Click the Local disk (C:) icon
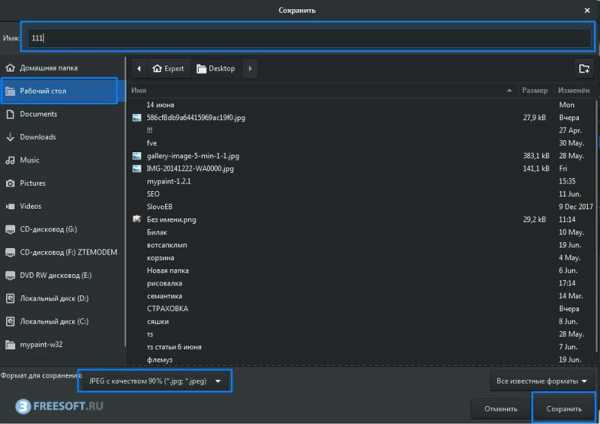This screenshot has width=600, height=424. 10,321
